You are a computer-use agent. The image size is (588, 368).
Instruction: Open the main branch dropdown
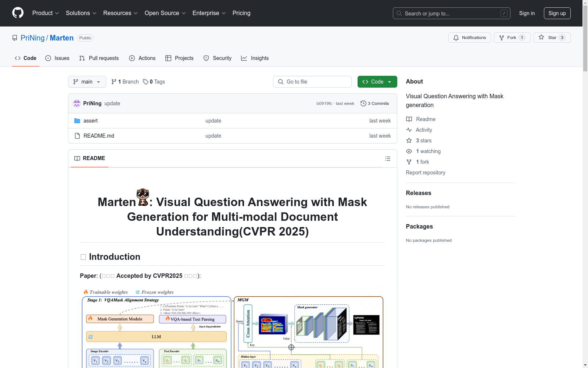(x=87, y=82)
